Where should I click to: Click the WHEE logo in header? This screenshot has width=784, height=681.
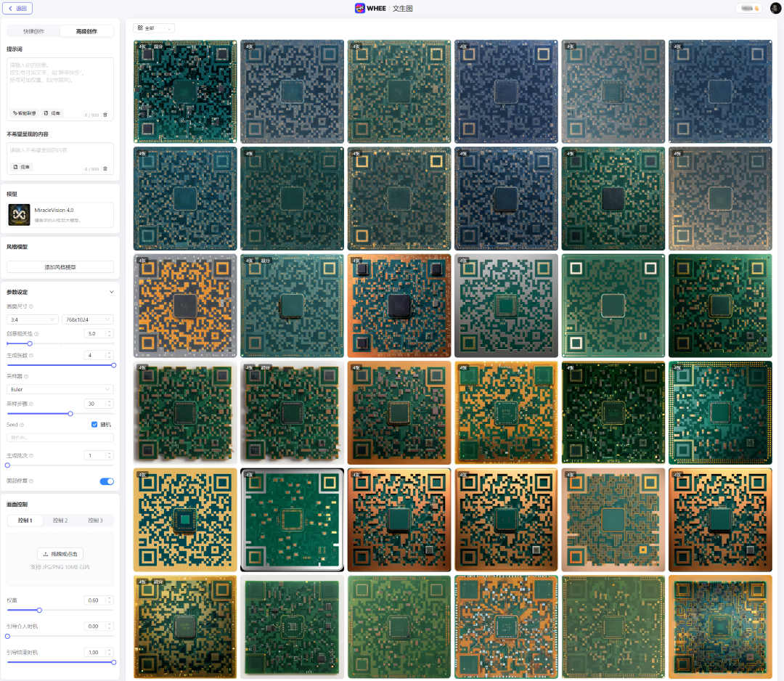coord(370,8)
